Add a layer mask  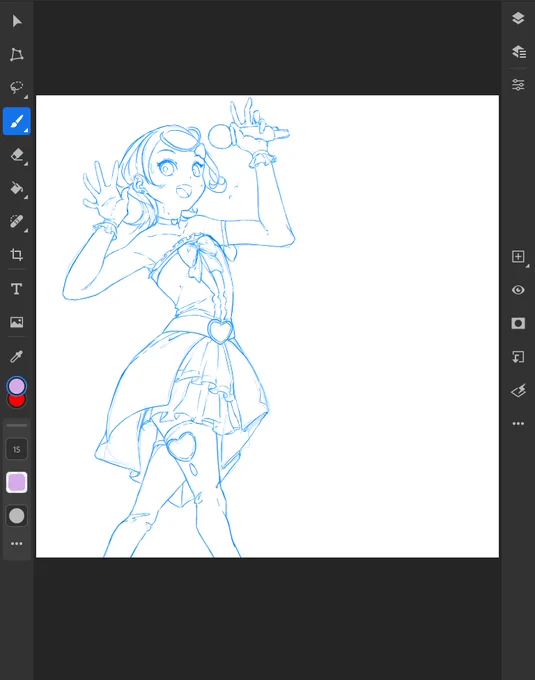[518, 323]
